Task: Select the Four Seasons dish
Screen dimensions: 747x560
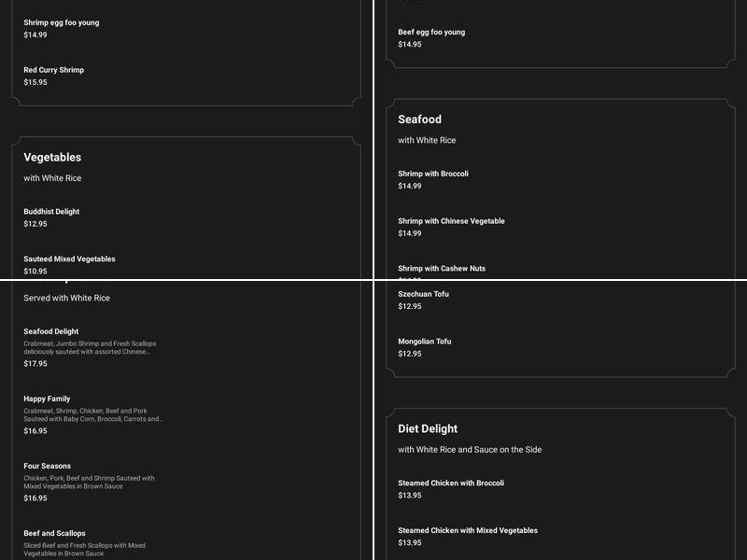Action: tap(48, 466)
